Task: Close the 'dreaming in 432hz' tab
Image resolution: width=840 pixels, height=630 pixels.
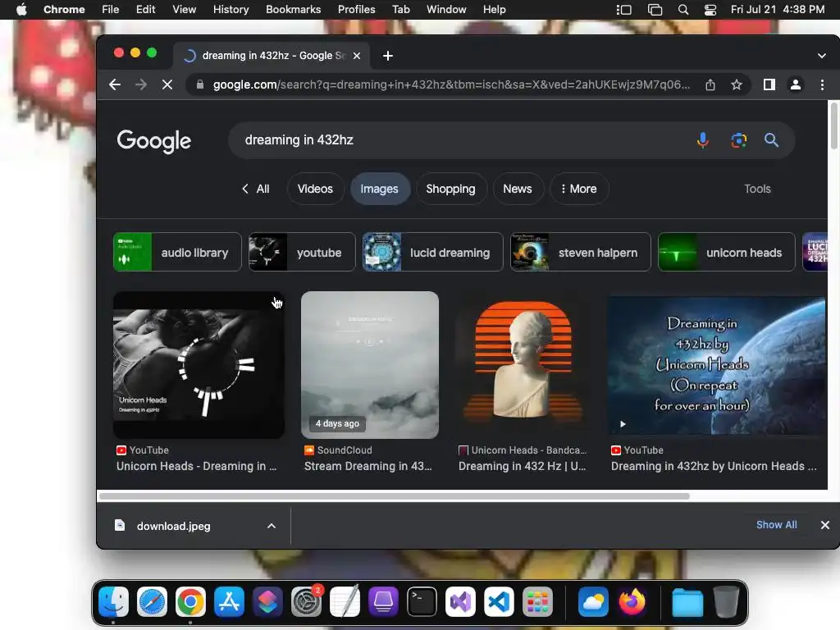Action: click(357, 56)
